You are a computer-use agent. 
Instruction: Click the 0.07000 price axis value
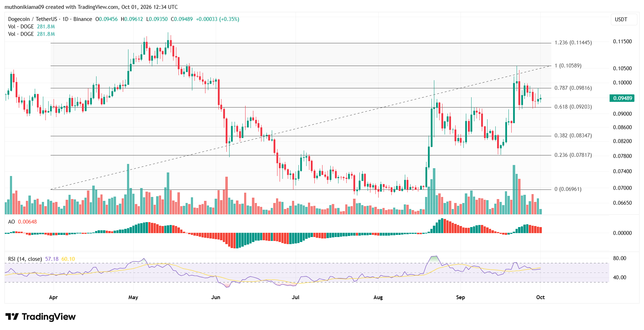[x=622, y=188]
